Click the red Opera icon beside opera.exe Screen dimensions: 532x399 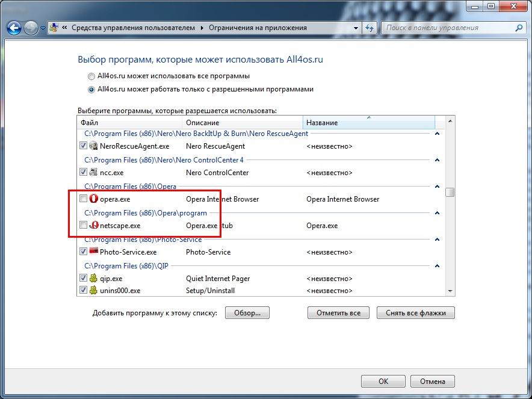click(x=94, y=199)
